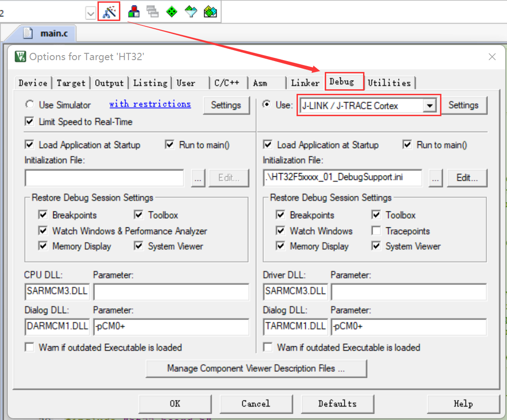Toggle right-side Run to main() checkbox
The height and width of the screenshot is (420, 507).
(407, 145)
